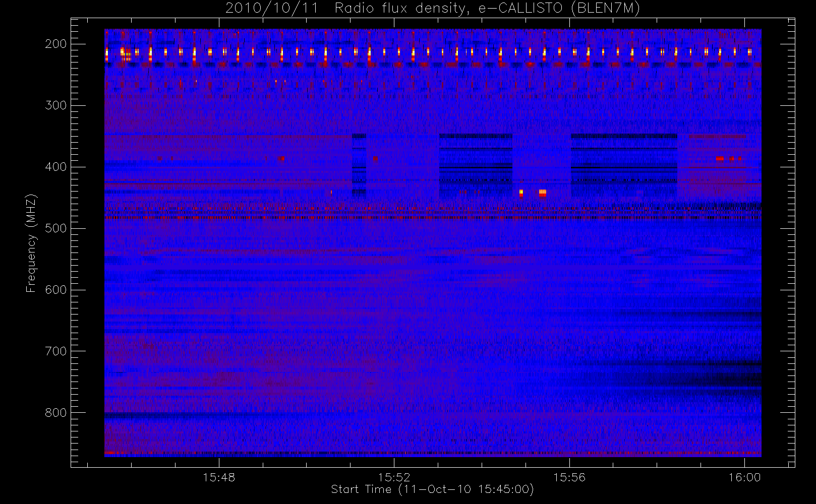Image resolution: width=816 pixels, height=504 pixels.
Task: Click the 'Frequency (MHZ)' axis label
Action: click(x=31, y=243)
